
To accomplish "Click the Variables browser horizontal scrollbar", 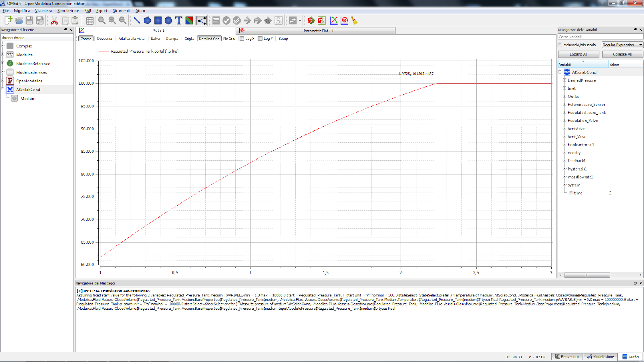I will [587, 275].
